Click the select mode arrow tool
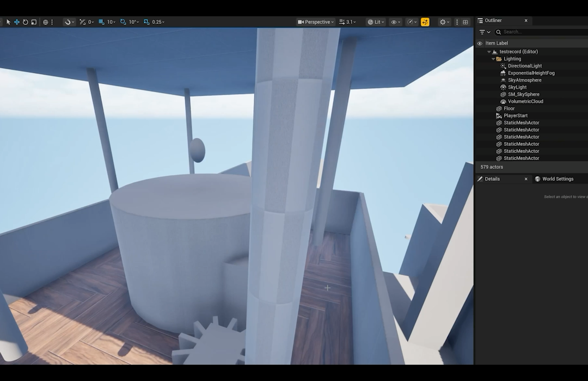 (x=8, y=22)
